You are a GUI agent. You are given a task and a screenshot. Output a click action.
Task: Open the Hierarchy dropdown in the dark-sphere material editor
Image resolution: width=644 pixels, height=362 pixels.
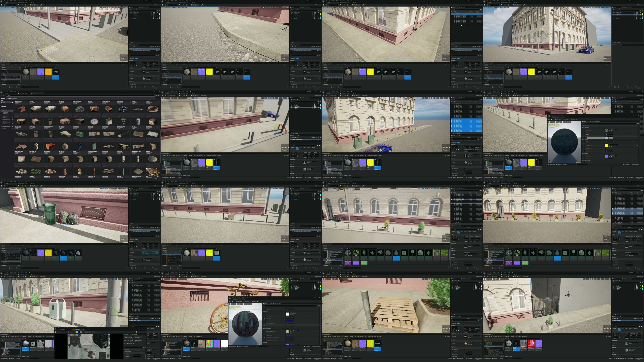point(566,119)
